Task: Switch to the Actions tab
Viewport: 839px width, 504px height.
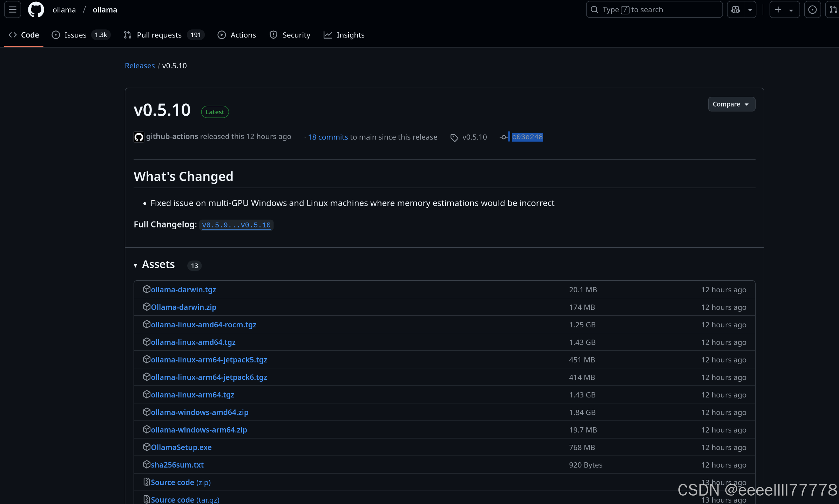Action: pyautogui.click(x=243, y=35)
